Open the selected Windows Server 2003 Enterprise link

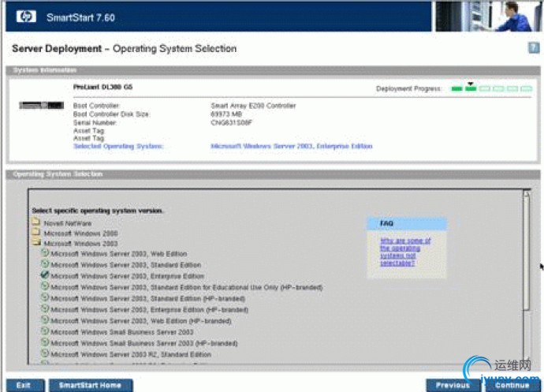pyautogui.click(x=292, y=146)
